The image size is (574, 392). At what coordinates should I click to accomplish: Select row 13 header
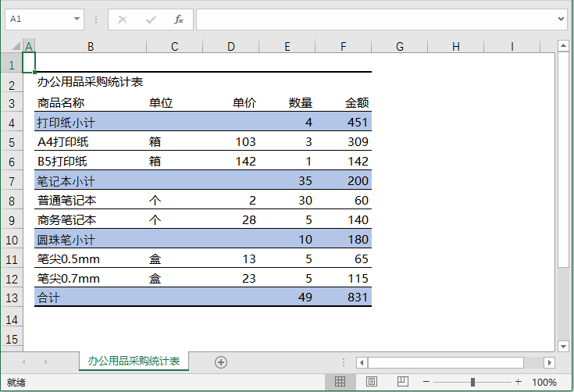pyautogui.click(x=12, y=298)
